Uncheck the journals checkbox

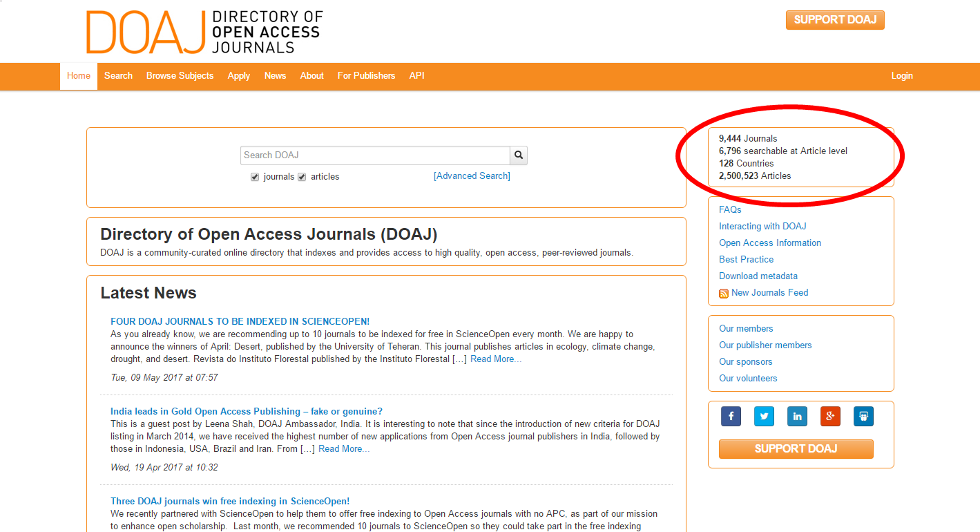click(255, 177)
